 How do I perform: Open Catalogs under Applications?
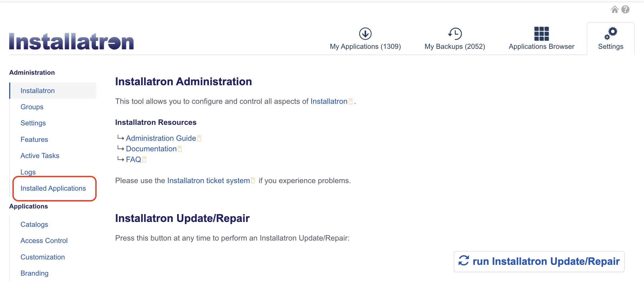click(34, 224)
